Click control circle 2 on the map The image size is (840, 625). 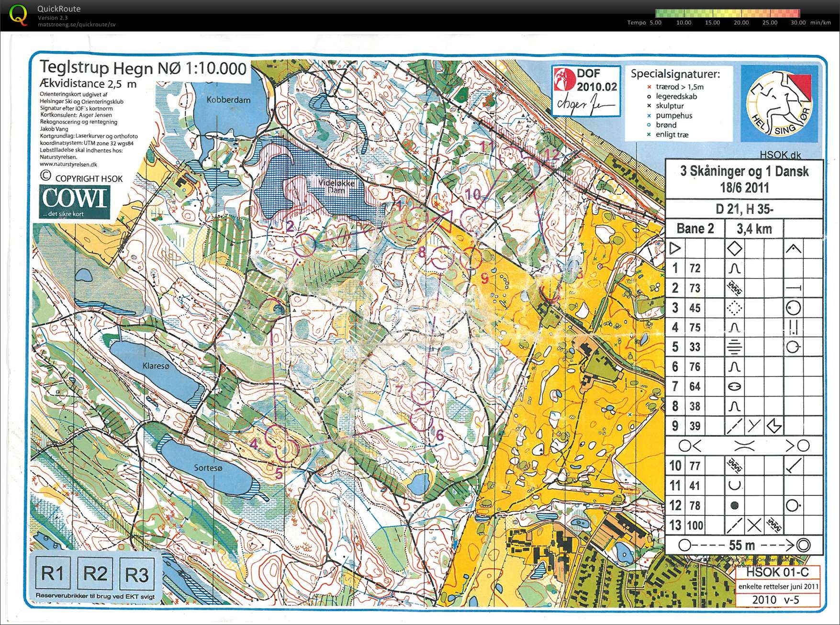pyautogui.click(x=304, y=245)
